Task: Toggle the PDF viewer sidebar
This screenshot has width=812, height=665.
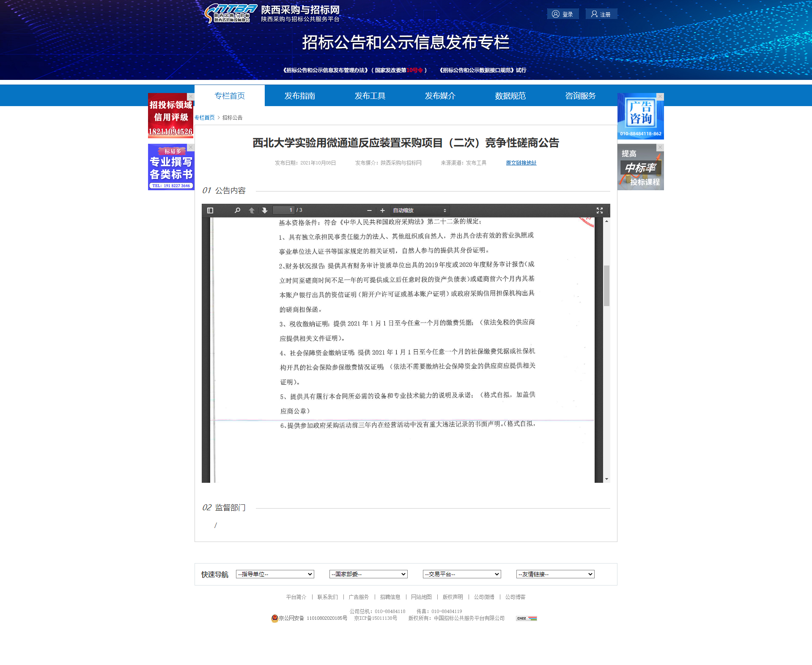Action: [210, 211]
